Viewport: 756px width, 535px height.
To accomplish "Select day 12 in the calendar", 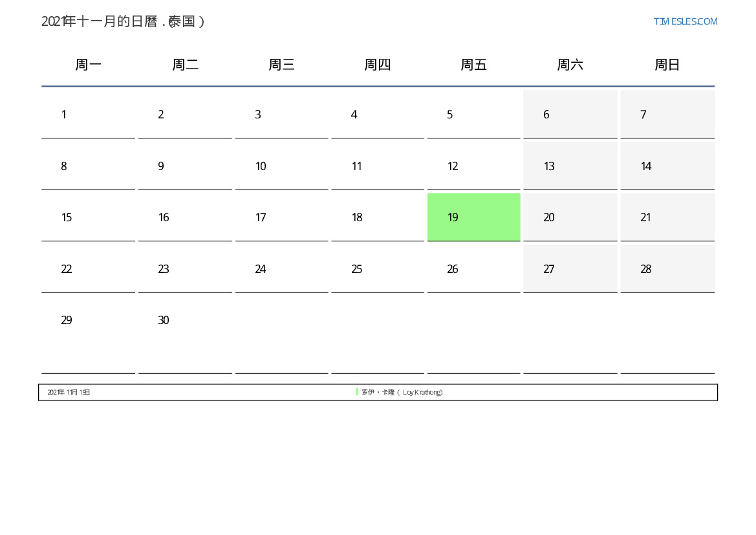I will (473, 166).
